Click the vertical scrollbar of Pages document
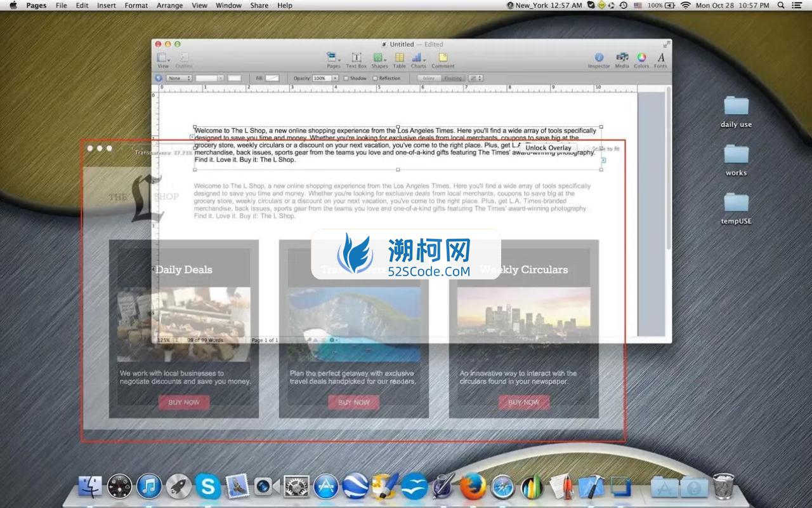 pyautogui.click(x=667, y=168)
